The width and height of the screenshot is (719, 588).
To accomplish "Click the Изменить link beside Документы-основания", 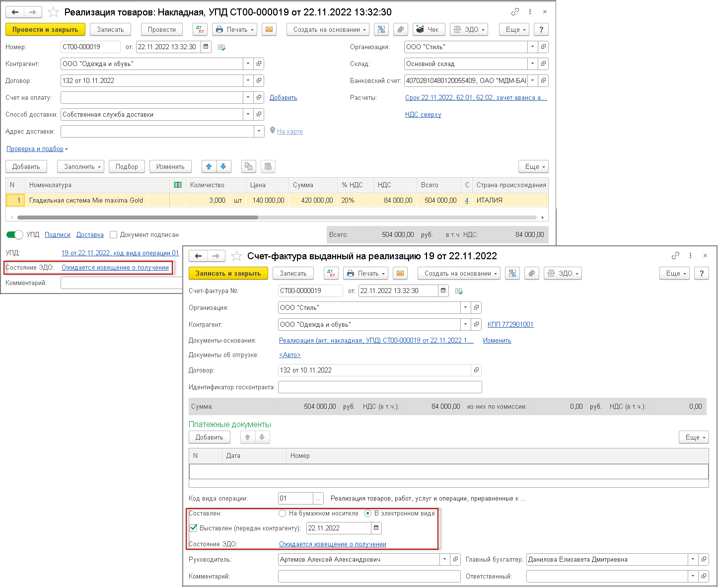I will pos(497,340).
